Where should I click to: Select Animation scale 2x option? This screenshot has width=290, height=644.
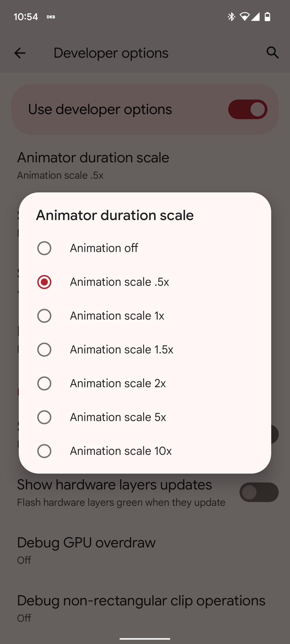tap(44, 383)
